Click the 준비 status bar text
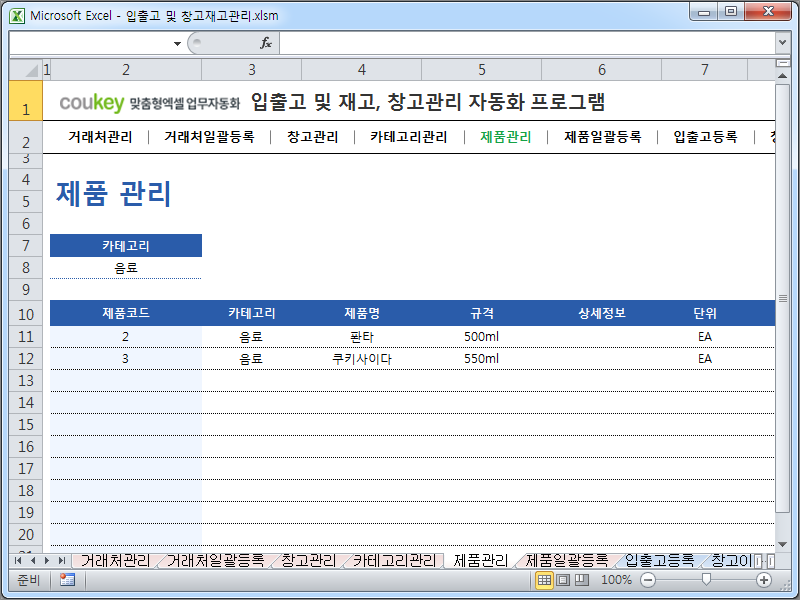The height and width of the screenshot is (600, 800). click(28, 580)
